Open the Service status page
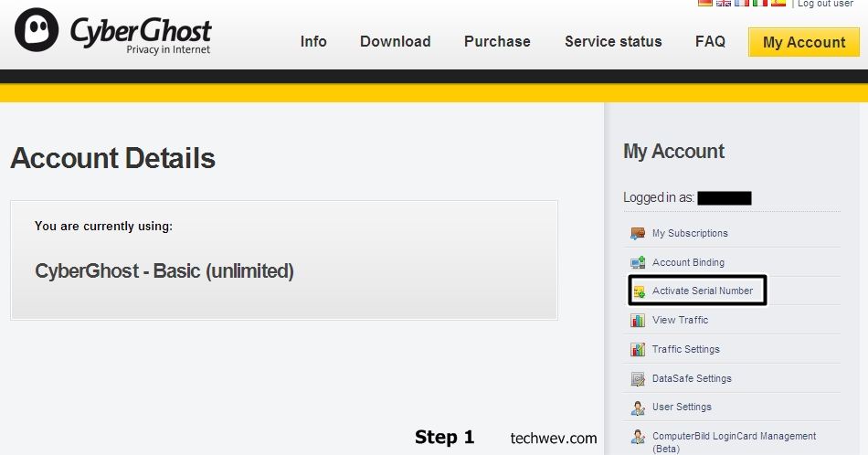 613,41
